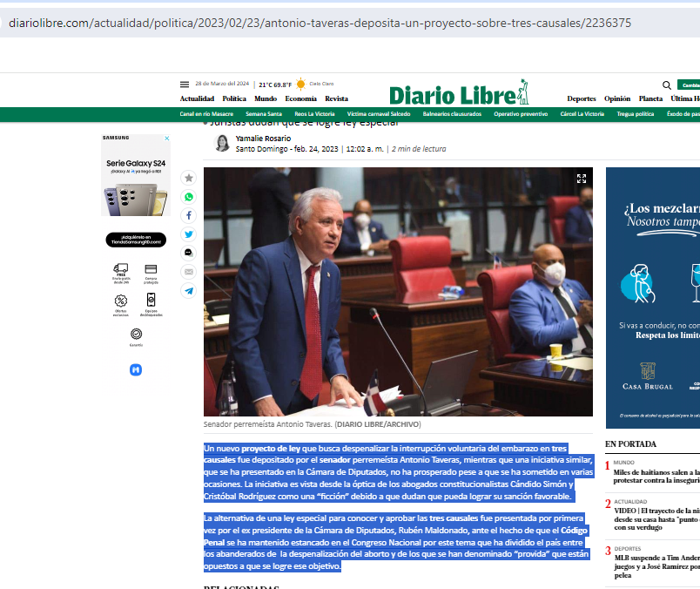Screen dimensions: 700x589
Task: Click the green button beside search
Action: [x=689, y=85]
